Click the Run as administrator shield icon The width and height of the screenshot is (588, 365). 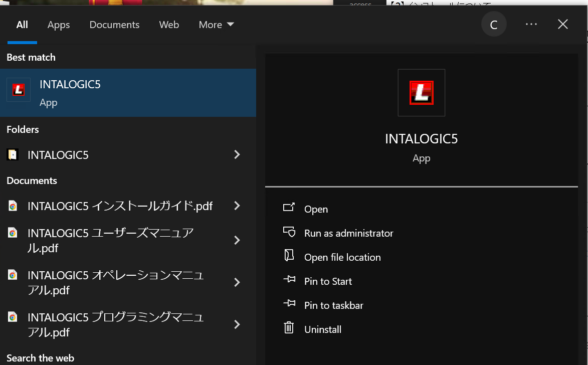click(289, 232)
